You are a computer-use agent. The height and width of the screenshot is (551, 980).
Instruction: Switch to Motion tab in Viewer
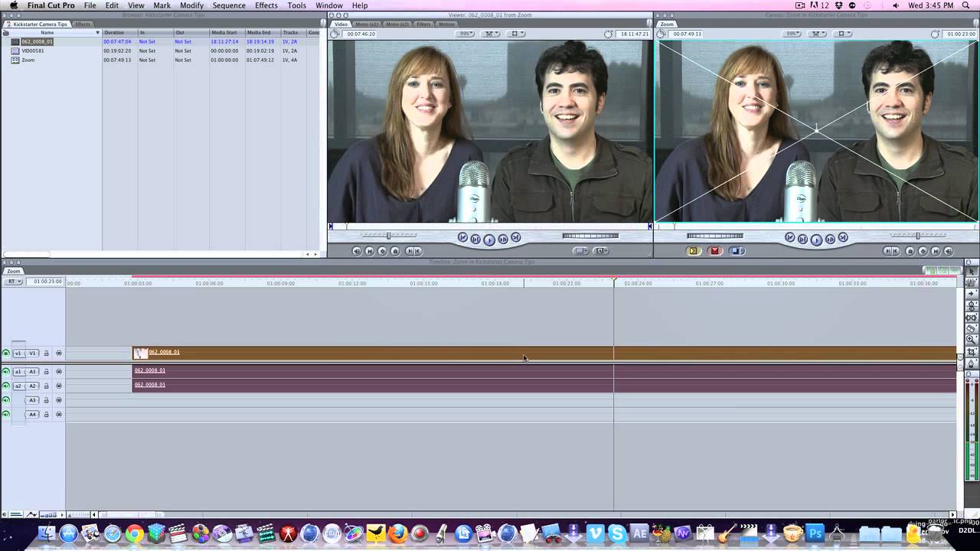[x=446, y=24]
